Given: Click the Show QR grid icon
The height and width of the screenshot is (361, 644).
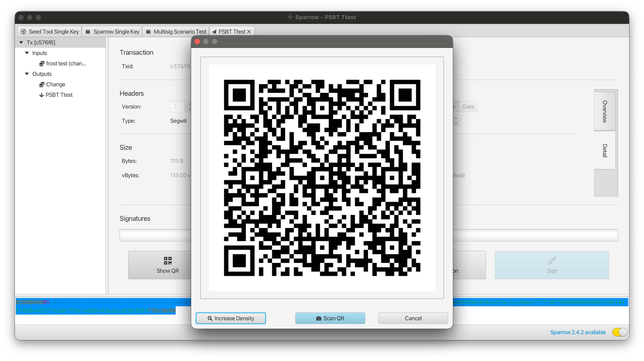Looking at the screenshot, I should pos(168,261).
